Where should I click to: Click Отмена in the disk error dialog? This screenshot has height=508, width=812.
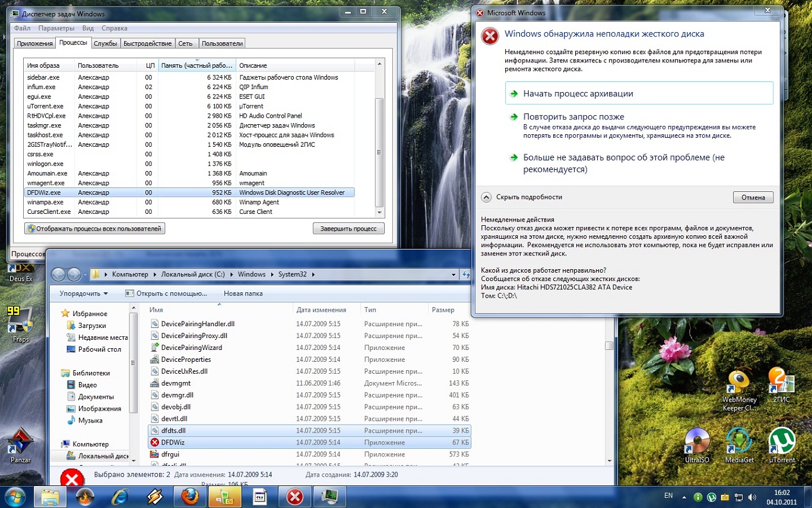point(753,197)
